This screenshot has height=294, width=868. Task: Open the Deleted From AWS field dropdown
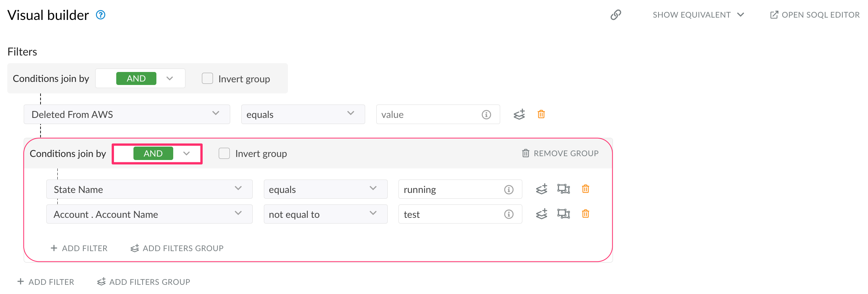(x=126, y=114)
